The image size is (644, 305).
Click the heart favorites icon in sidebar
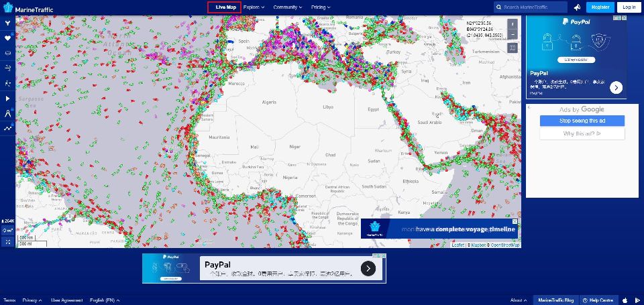coord(7,38)
